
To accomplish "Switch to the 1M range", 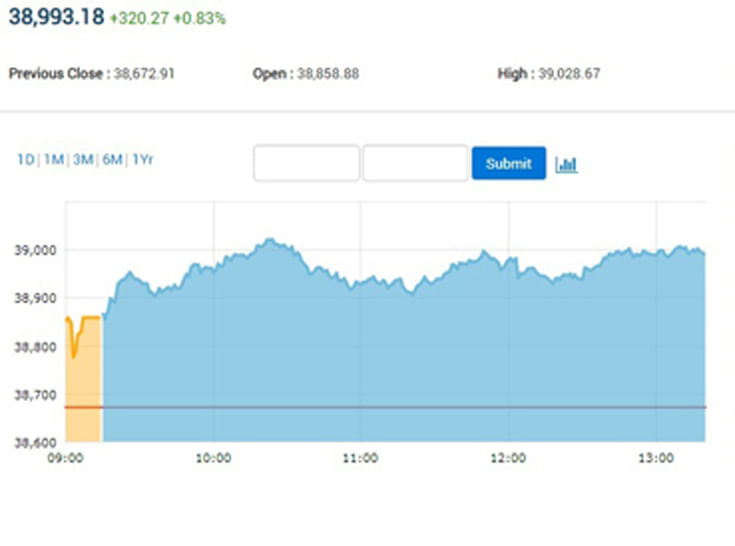I will (x=54, y=160).
